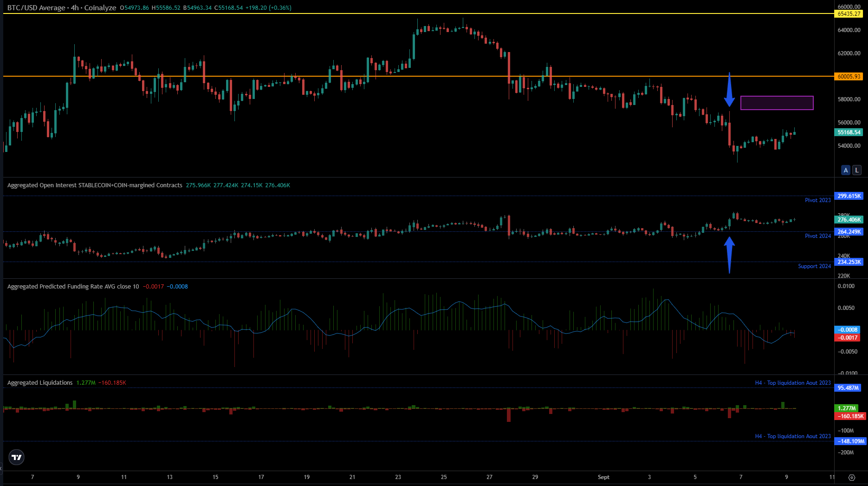868x486 pixels.
Task: Select the -148.109M liquidation level label
Action: [850, 441]
